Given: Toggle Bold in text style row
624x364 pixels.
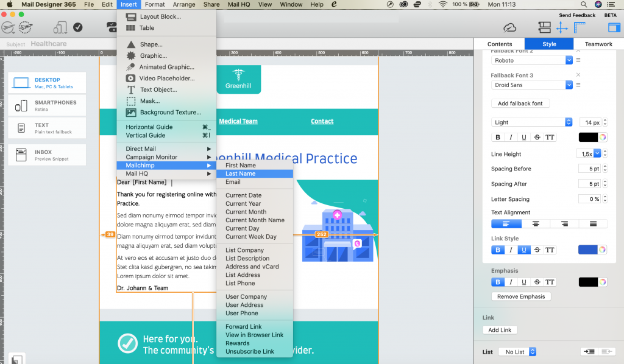Looking at the screenshot, I should [497, 138].
